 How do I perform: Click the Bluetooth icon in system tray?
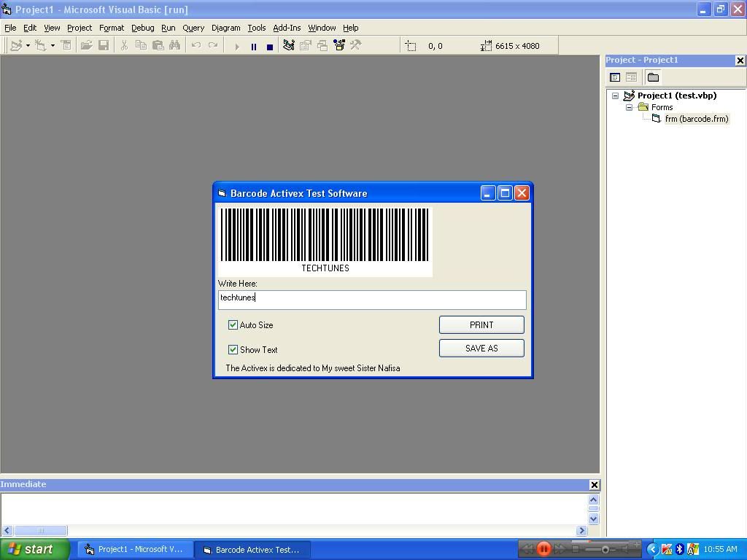click(x=679, y=549)
